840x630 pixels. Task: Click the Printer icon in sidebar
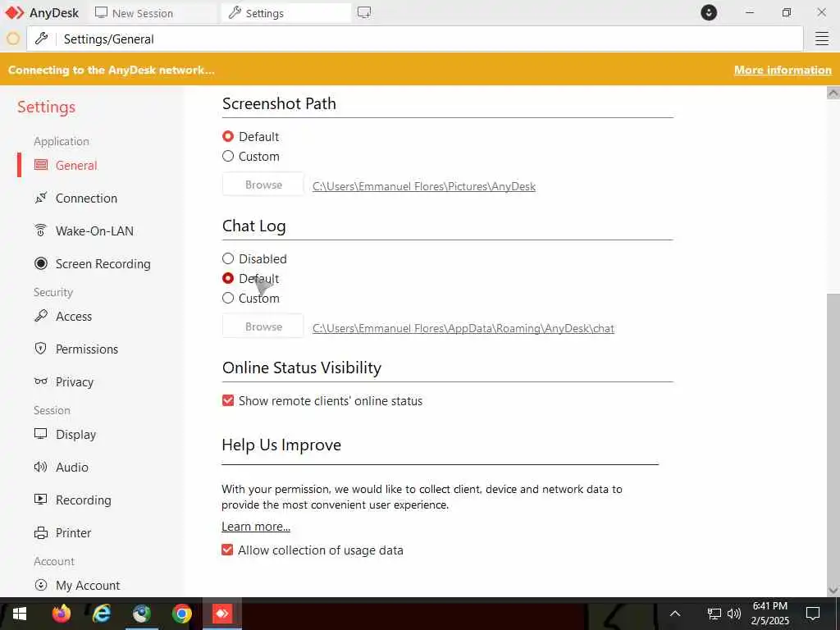41,532
